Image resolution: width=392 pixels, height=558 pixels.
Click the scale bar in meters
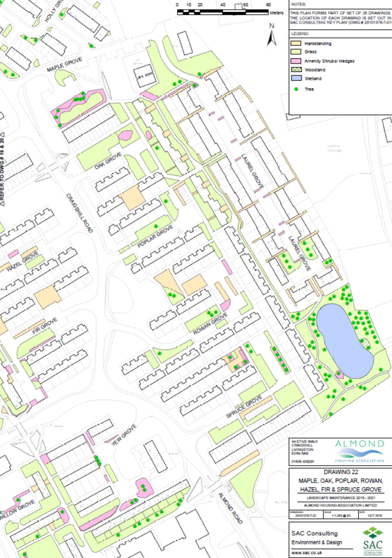pos(222,12)
